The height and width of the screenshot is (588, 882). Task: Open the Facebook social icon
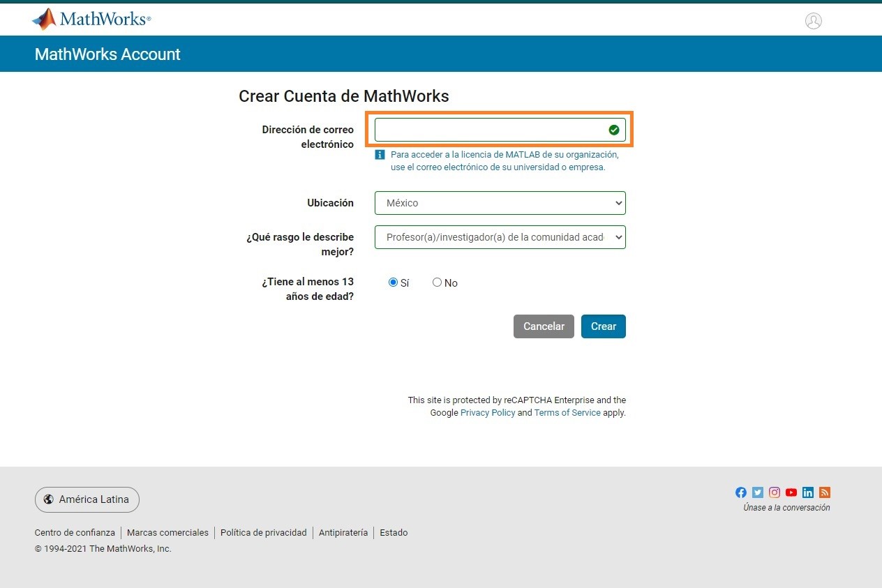[x=741, y=492]
